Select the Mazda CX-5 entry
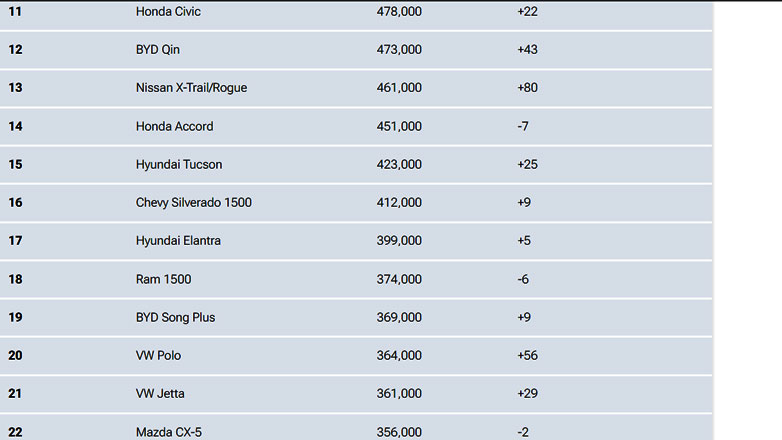This screenshot has height=440, width=782. [167, 432]
